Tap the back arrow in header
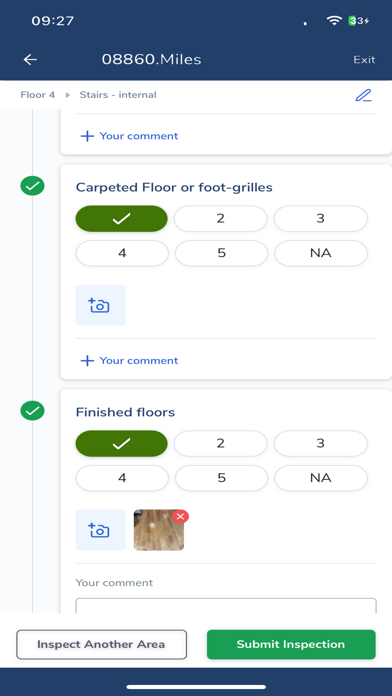The height and width of the screenshot is (696, 392). tap(30, 59)
